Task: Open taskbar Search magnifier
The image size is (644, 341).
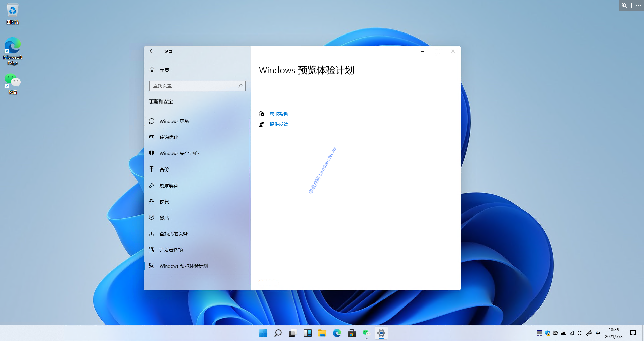Action: [278, 333]
